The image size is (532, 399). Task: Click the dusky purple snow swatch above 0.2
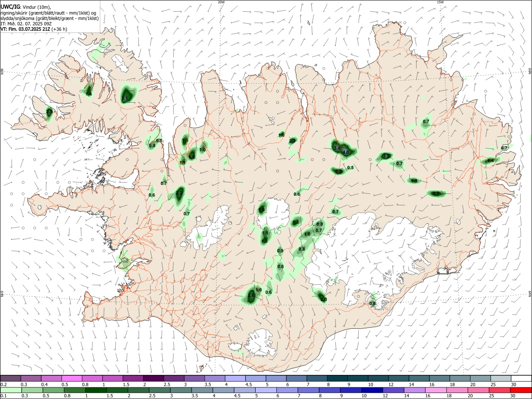point(10,379)
